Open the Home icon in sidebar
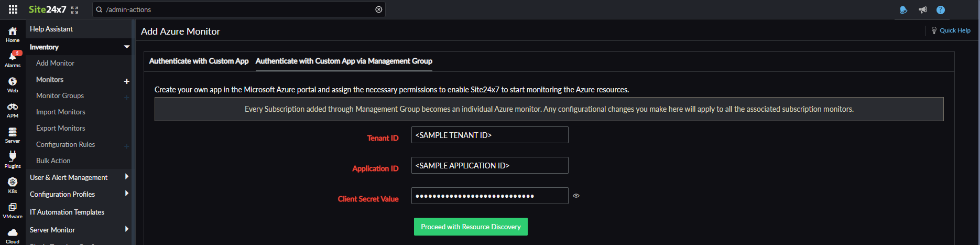980x245 pixels. tap(13, 31)
